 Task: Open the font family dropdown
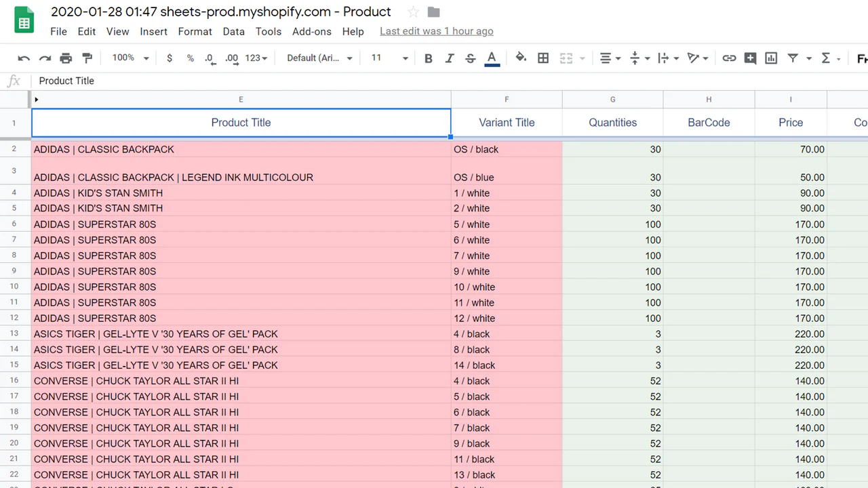(x=319, y=58)
